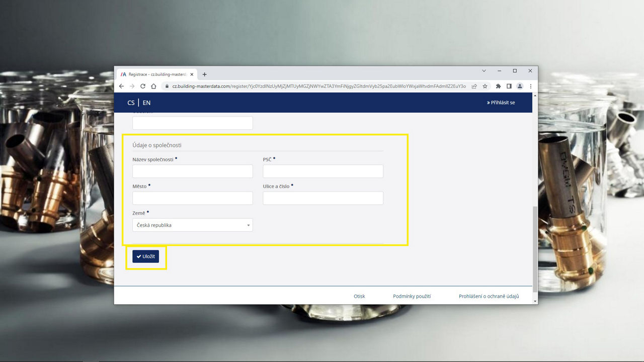The image size is (644, 362).
Task: Open the Chrome profile avatar
Action: pyautogui.click(x=520, y=86)
